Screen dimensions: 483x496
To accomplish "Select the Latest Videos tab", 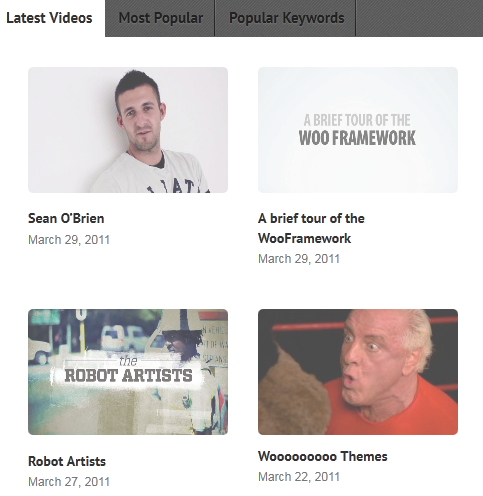I will [49, 18].
